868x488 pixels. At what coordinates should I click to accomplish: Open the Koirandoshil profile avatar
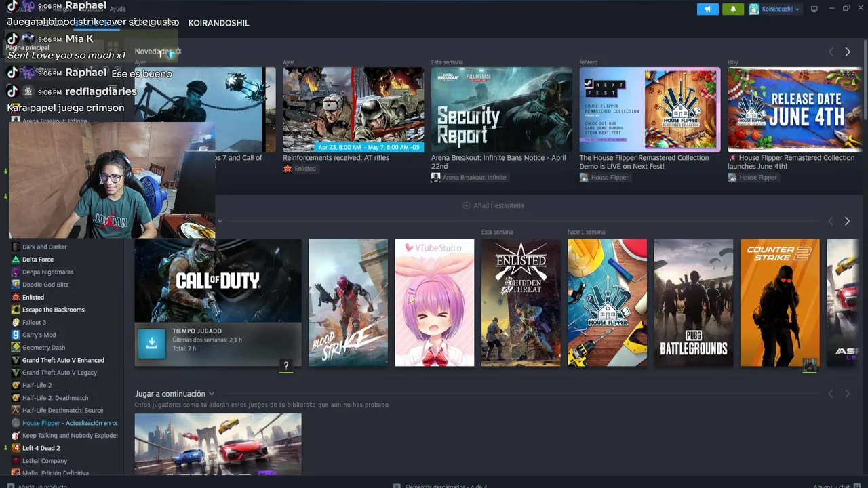754,9
